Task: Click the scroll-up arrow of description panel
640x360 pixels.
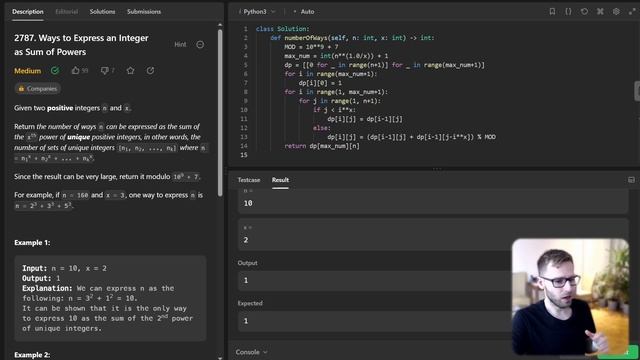Action: click(x=220, y=25)
